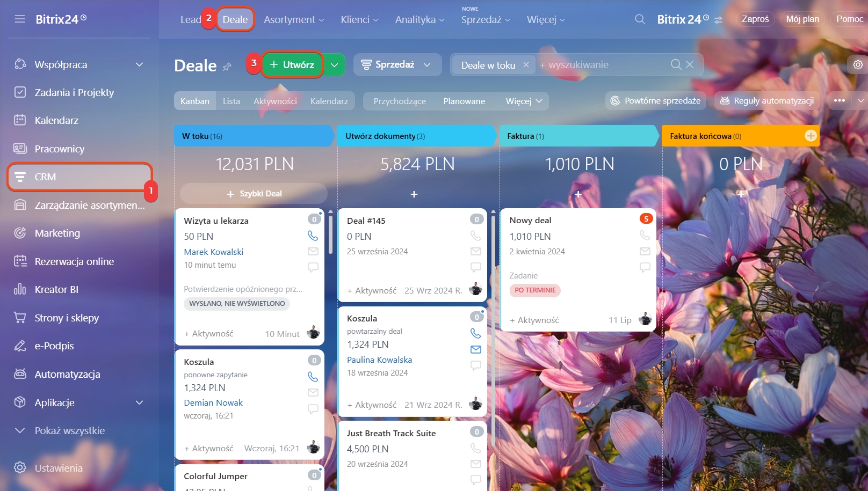This screenshot has width=868, height=491.
Task: Remove the Deale w toku filter chip
Action: point(526,65)
